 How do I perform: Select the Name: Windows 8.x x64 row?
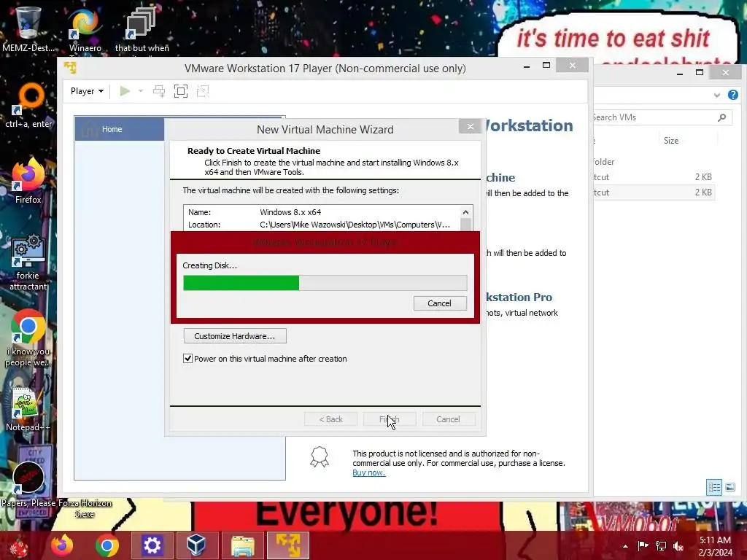(x=322, y=212)
